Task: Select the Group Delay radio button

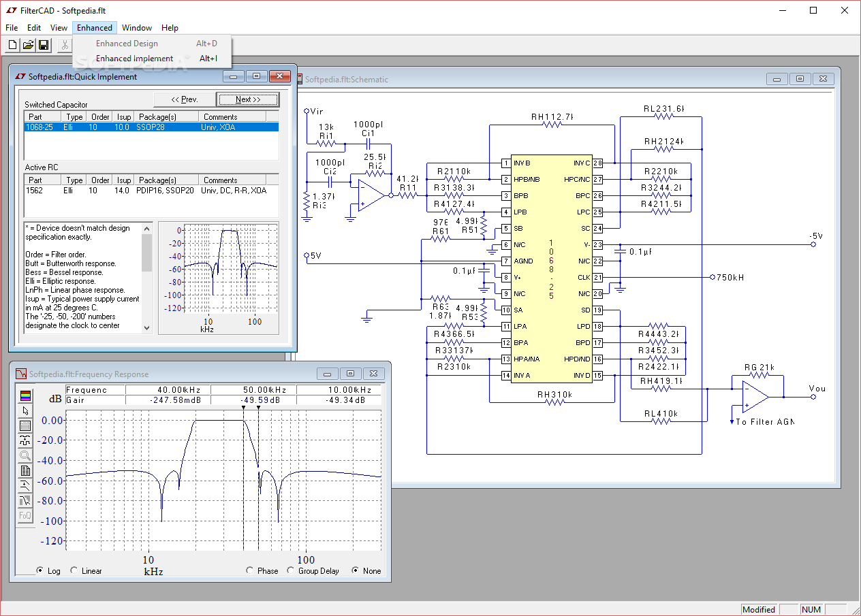Action: point(291,570)
